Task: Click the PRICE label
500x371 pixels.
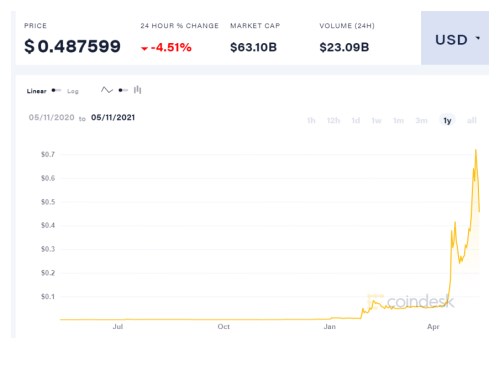Action: pyautogui.click(x=35, y=26)
